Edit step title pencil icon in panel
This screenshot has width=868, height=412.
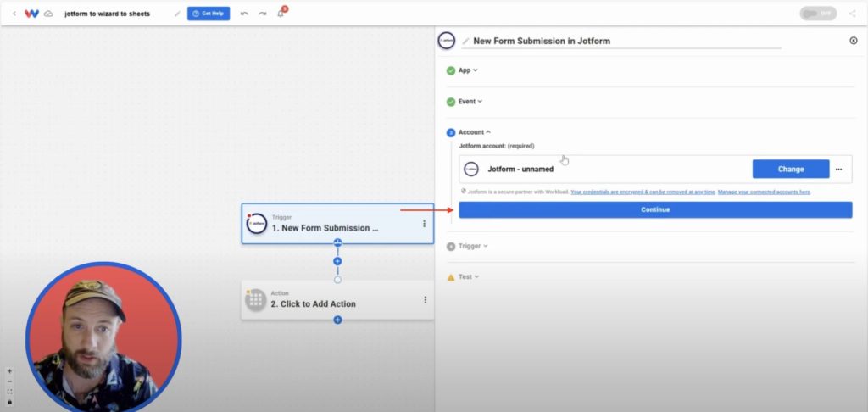coord(465,41)
